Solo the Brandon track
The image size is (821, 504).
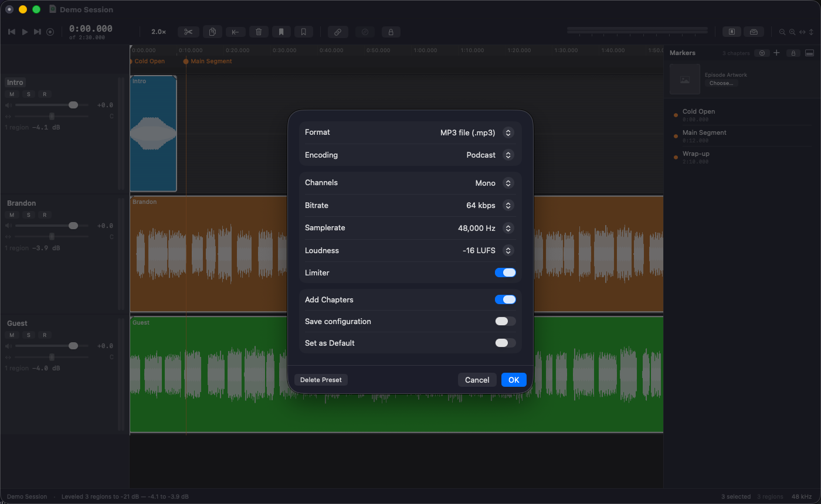(28, 215)
